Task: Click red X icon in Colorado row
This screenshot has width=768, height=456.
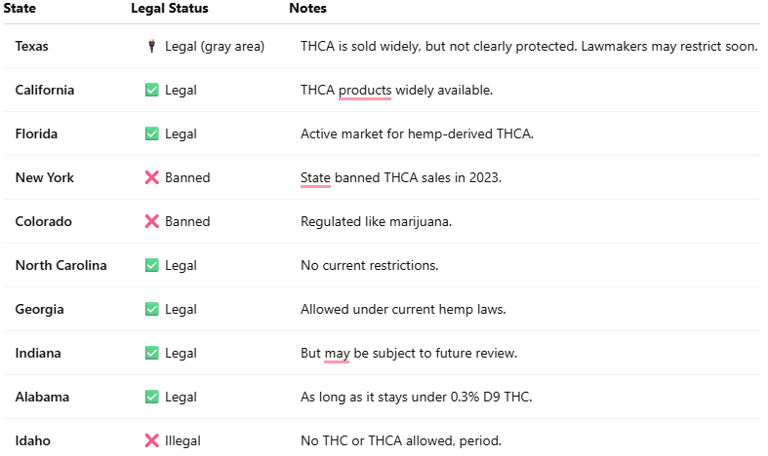Action: (152, 222)
